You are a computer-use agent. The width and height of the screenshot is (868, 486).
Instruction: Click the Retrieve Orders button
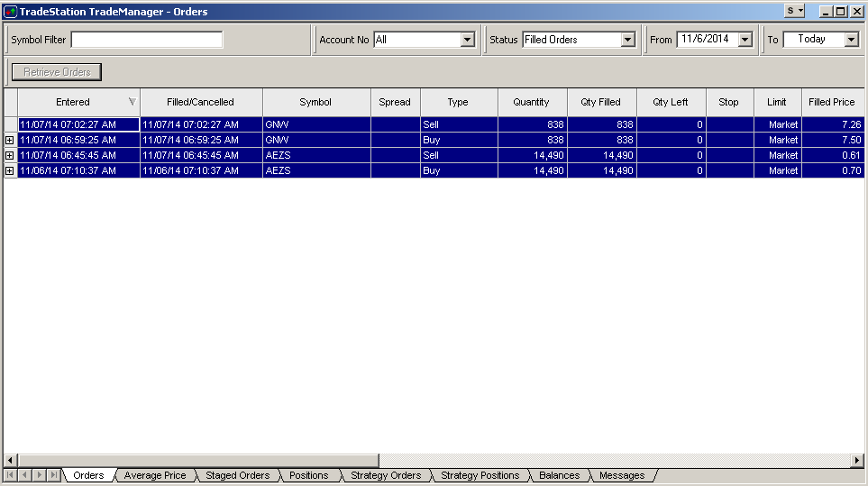57,72
